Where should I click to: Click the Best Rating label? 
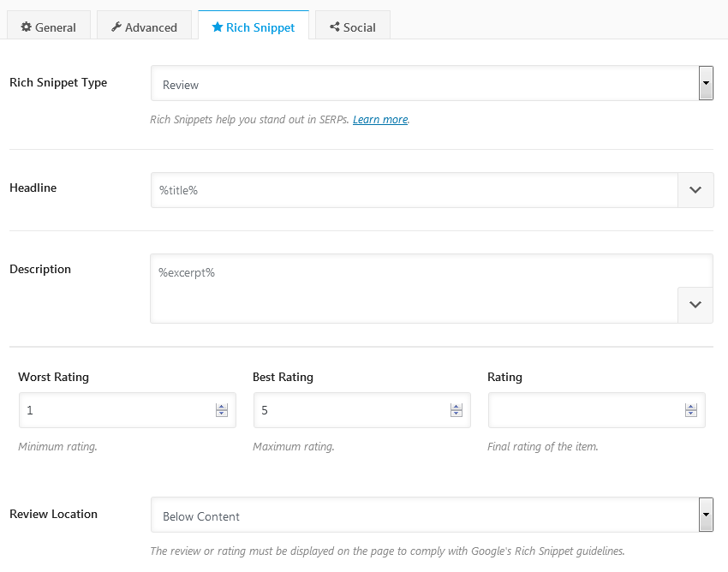coord(283,377)
